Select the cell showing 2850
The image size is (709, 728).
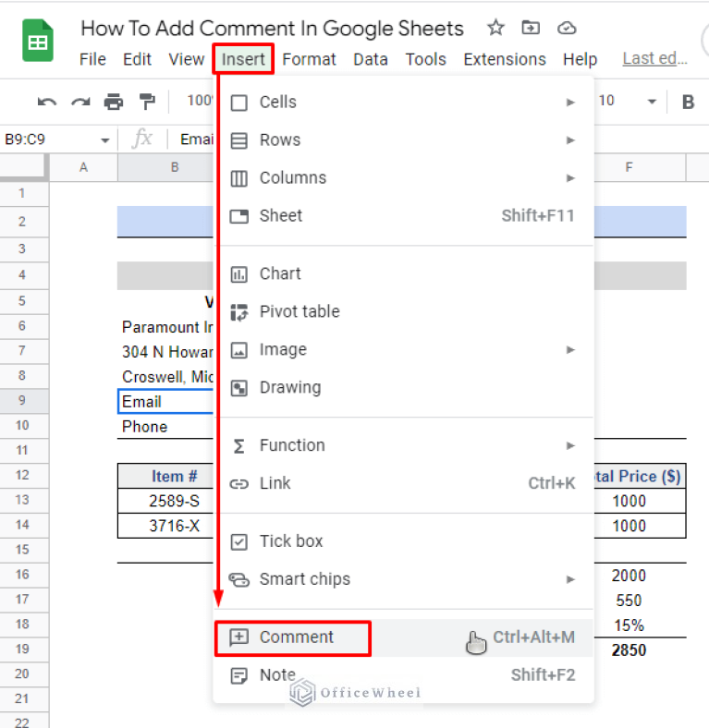(x=640, y=650)
